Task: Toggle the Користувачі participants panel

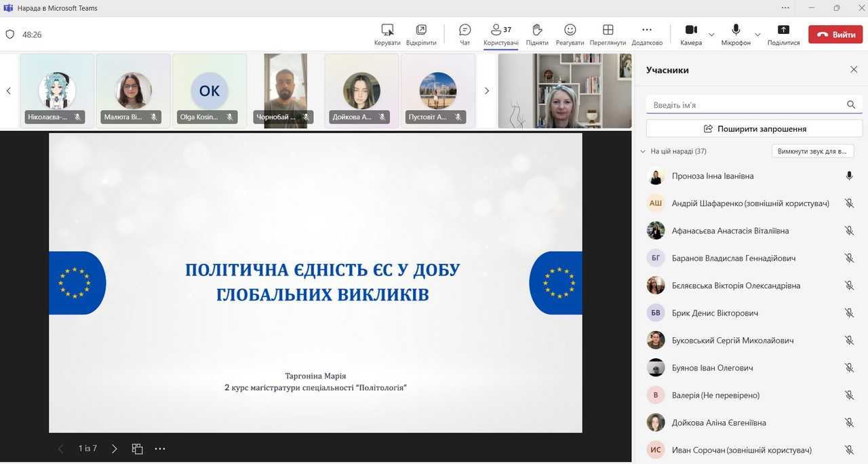Action: [501, 34]
